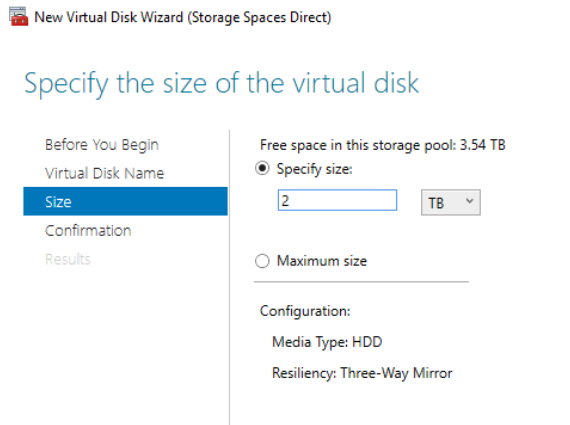Click the greyed-out Results step
Image resolution: width=570 pixels, height=425 pixels.
coord(68,259)
